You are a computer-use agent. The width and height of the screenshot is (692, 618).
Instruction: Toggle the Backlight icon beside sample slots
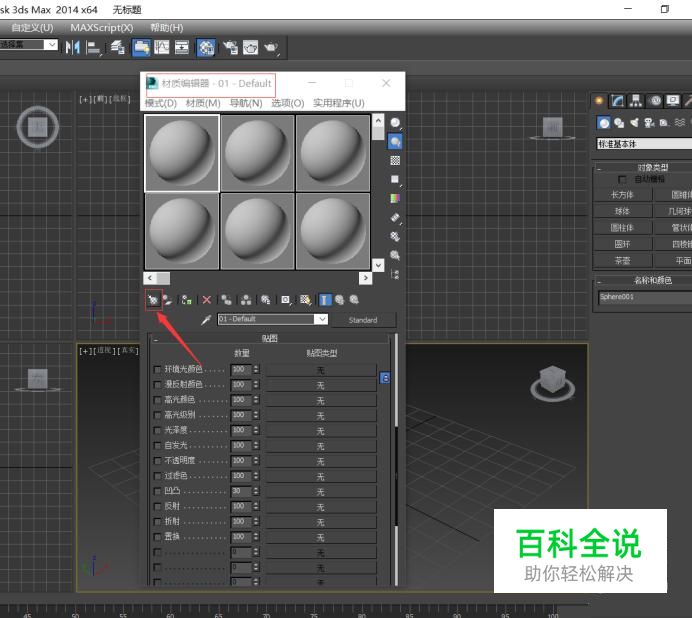coord(395,142)
